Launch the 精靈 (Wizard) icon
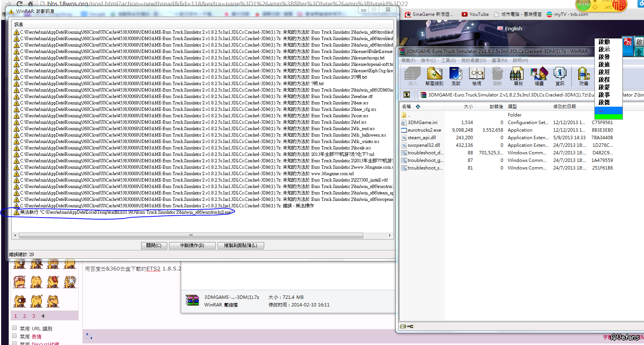 (539, 76)
